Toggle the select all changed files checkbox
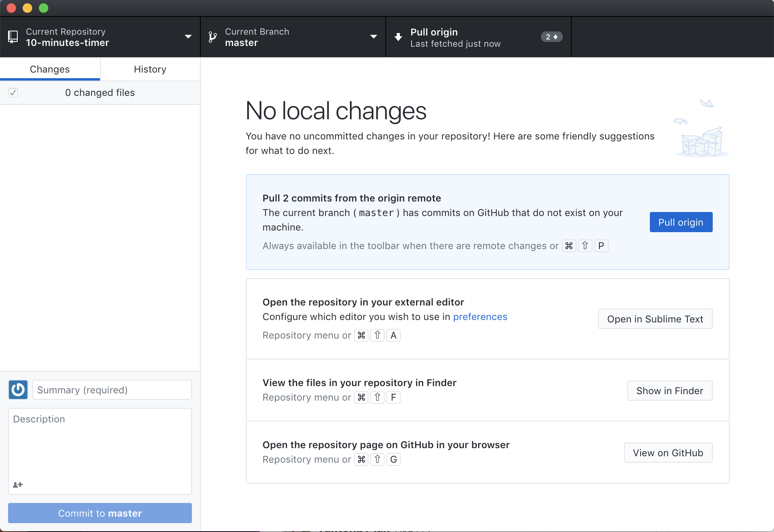The image size is (774, 532). tap(13, 93)
